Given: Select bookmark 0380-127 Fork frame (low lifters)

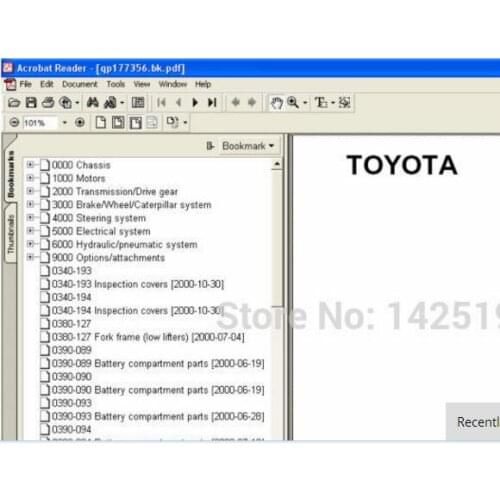Looking at the screenshot, I should [x=148, y=337].
